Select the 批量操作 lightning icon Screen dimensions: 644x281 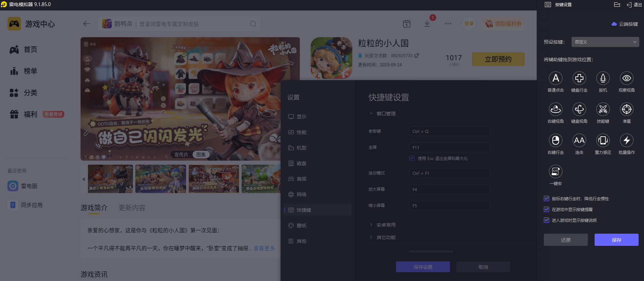626,140
